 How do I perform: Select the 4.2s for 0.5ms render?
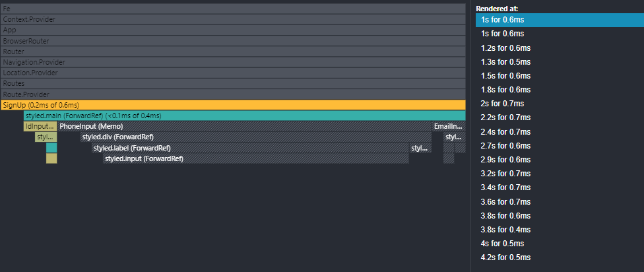point(559,257)
